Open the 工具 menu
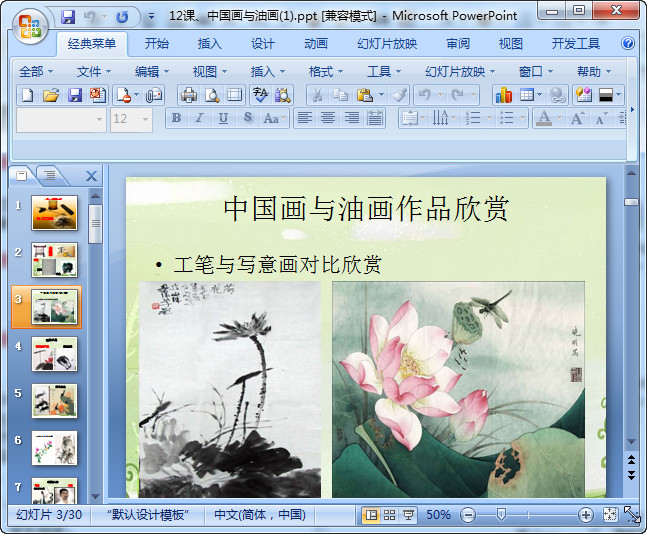 tap(384, 72)
